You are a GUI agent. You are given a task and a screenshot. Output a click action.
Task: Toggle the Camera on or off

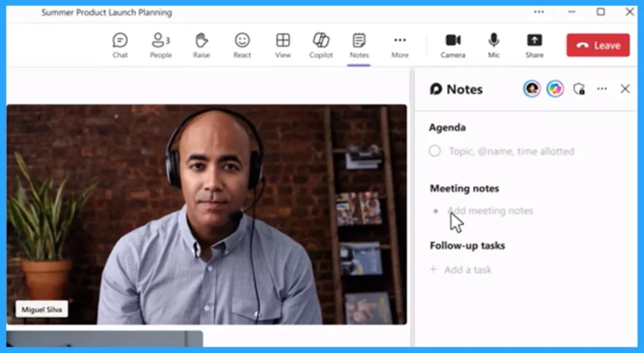453,45
